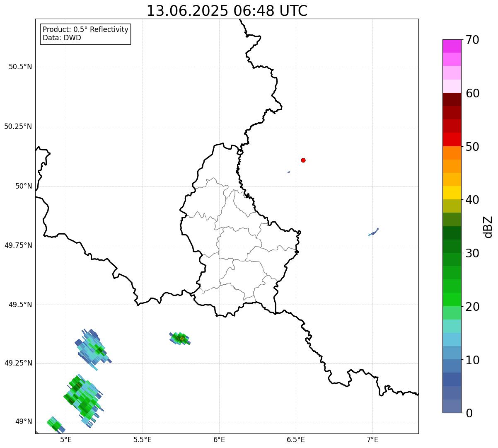
Task: Click the Product: 0.5° Reflectivity label
Action: click(x=86, y=30)
